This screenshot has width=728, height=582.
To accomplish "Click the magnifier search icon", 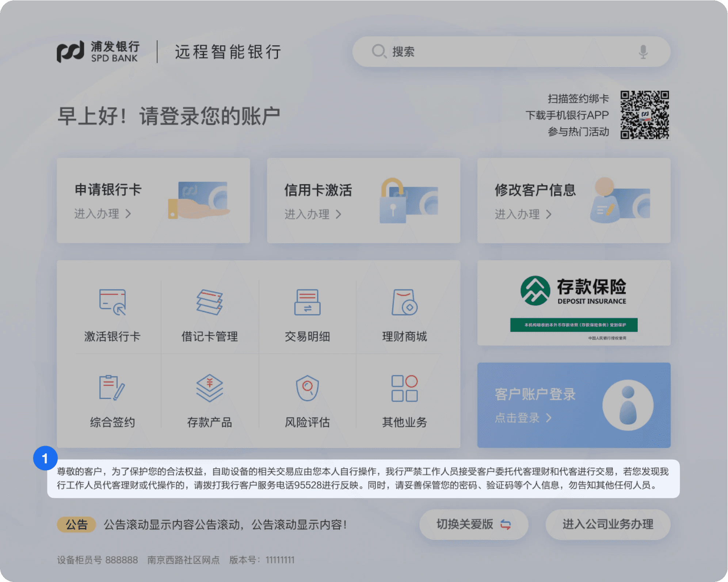I will [x=379, y=51].
